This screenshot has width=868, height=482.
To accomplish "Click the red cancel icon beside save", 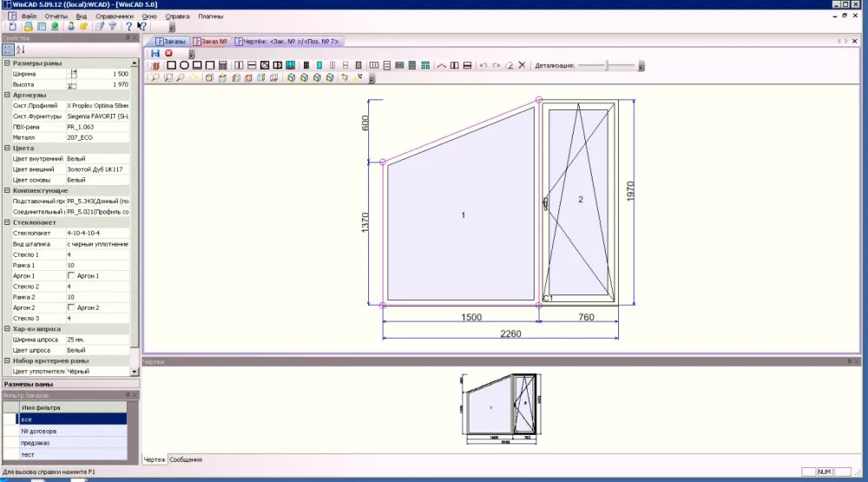I will pyautogui.click(x=169, y=53).
